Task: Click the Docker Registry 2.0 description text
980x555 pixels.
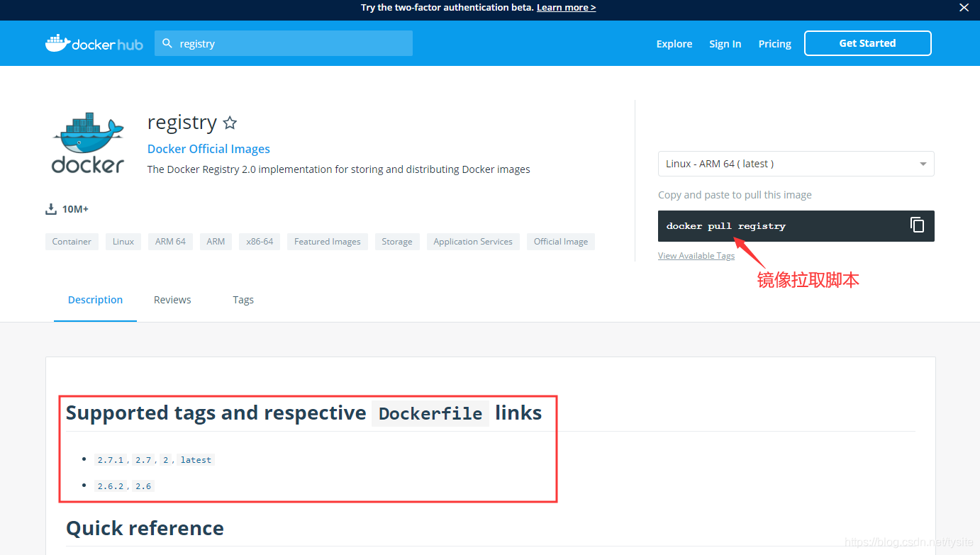Action: 338,169
